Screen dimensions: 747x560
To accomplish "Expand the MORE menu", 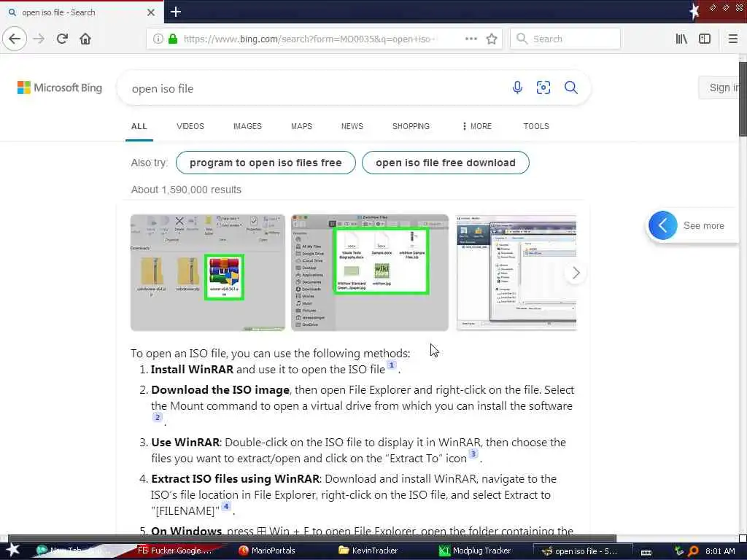I will pos(477,126).
